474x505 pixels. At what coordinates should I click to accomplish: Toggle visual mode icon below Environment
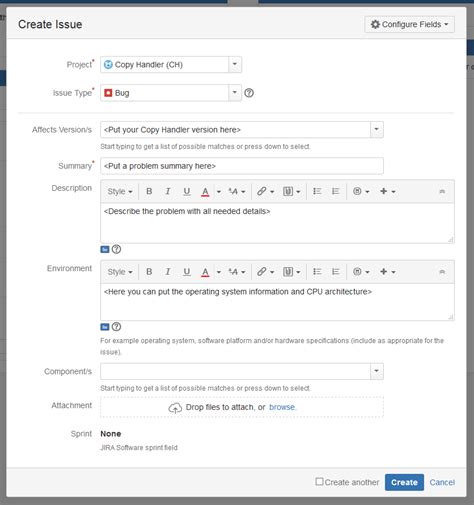pyautogui.click(x=105, y=327)
